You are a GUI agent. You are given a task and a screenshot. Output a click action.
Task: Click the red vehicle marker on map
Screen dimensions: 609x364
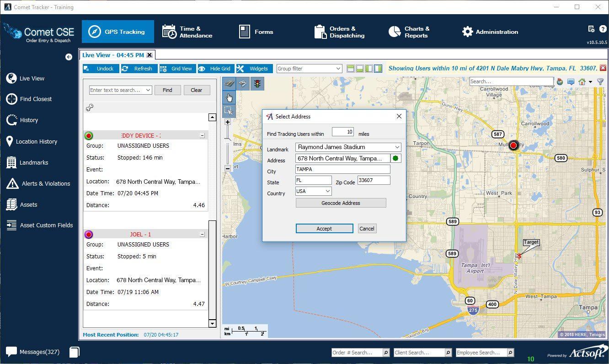513,145
